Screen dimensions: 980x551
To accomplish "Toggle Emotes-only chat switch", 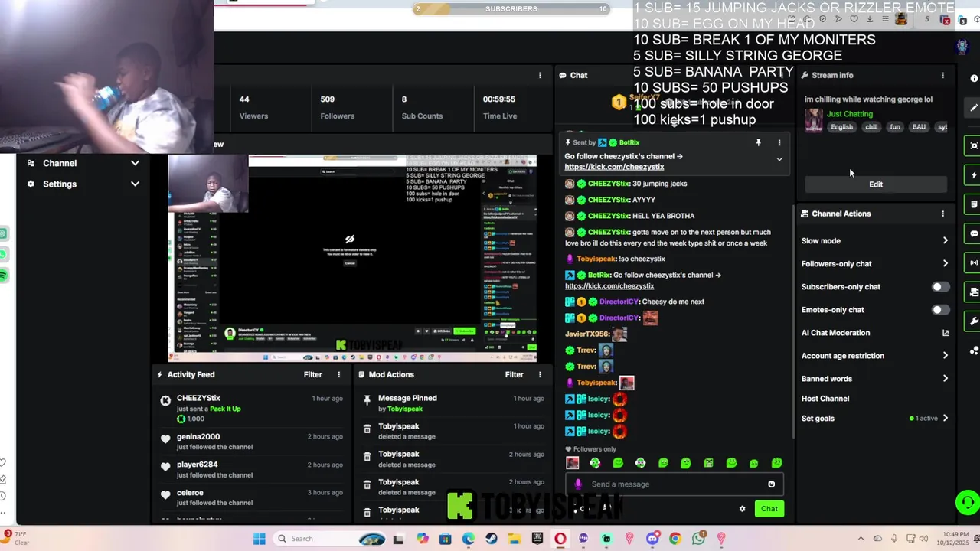I will 940,310.
